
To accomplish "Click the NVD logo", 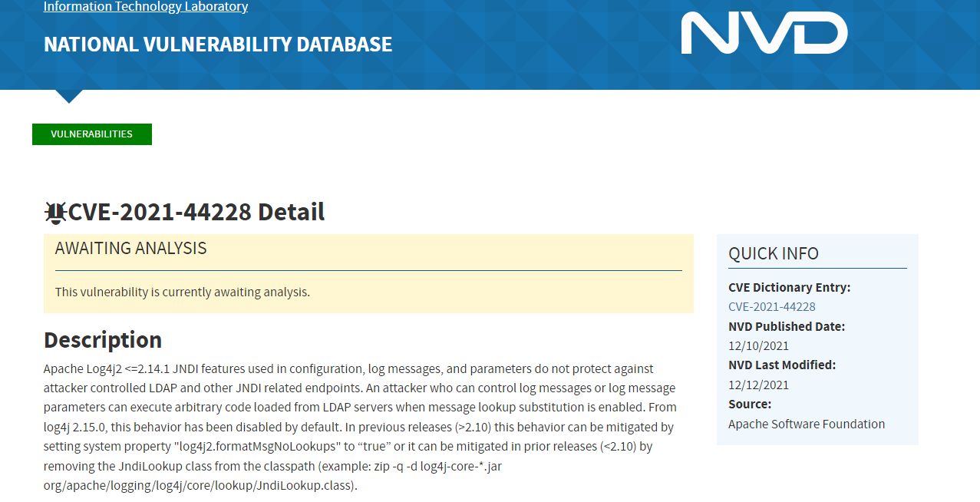I will tap(764, 33).
